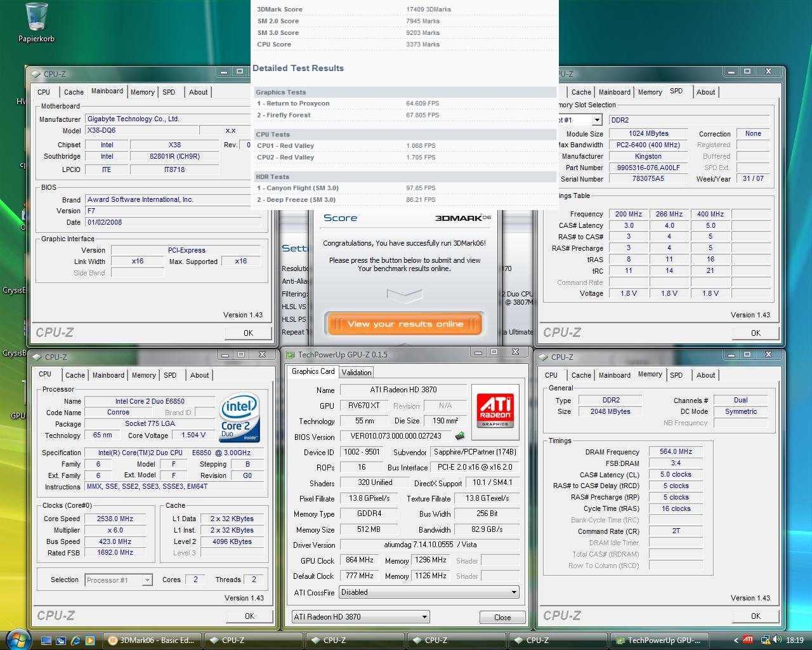Click the 3DMark Score value 17409 3DMarks
The image size is (812, 650).
pos(429,10)
